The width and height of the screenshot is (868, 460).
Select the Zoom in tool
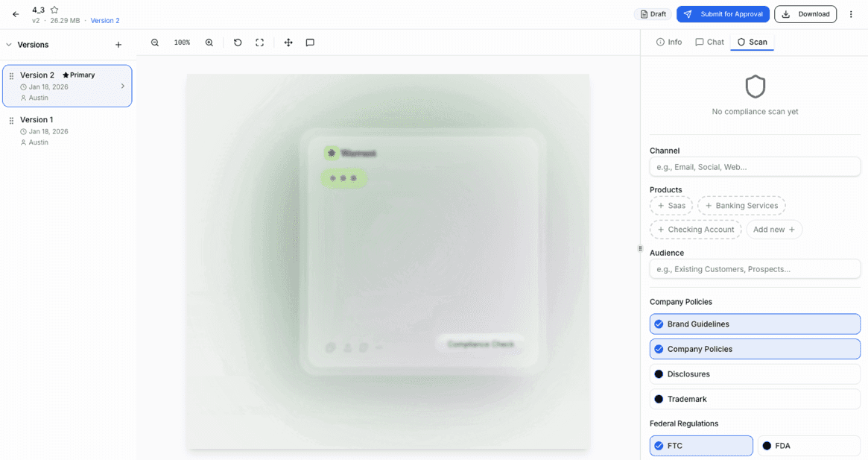point(209,42)
